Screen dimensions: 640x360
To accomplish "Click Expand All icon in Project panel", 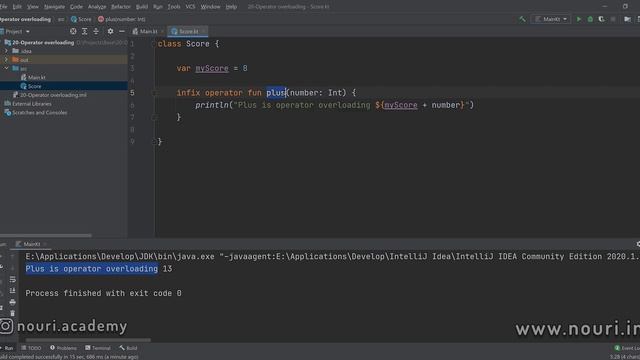I will 84,31.
